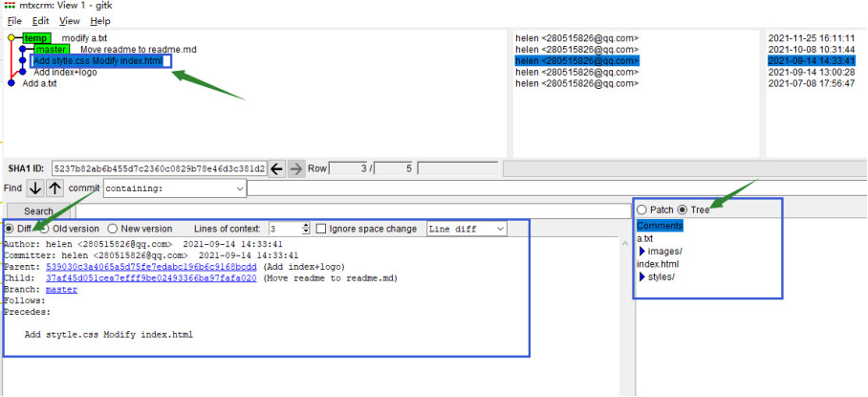This screenshot has width=868, height=397.
Task: Click the date 2021-11-25 16:11:11
Action: (x=812, y=38)
